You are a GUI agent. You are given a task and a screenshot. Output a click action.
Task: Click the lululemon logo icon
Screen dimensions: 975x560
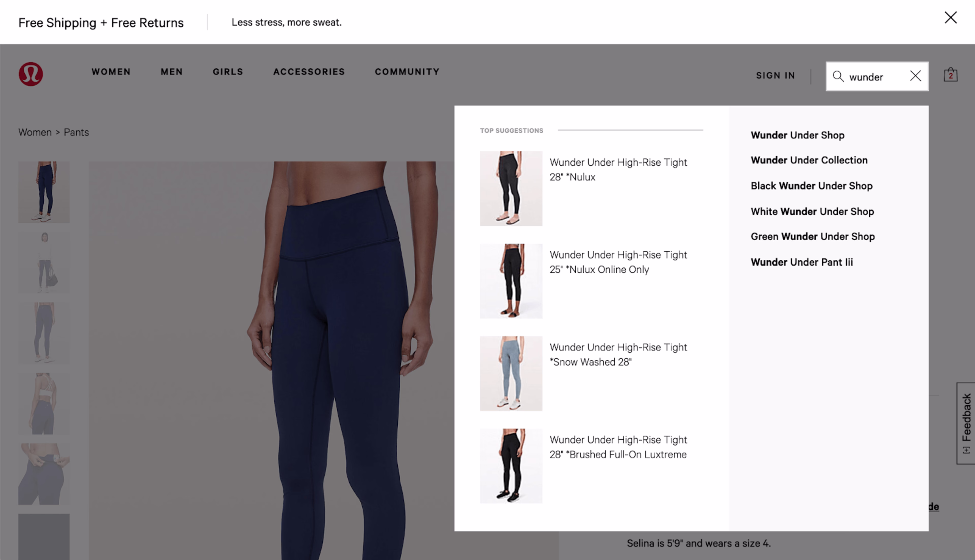(x=31, y=74)
